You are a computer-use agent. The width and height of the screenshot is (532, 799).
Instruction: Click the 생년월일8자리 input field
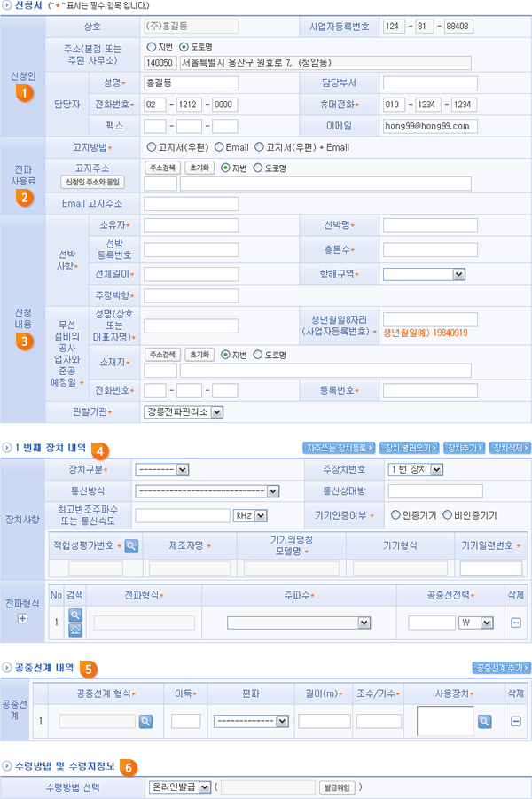(430, 319)
